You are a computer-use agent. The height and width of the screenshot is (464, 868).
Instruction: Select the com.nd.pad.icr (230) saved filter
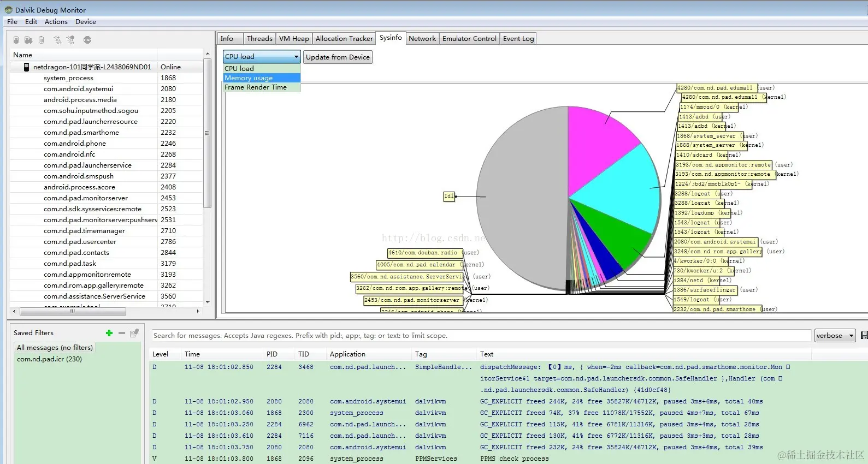pos(49,359)
